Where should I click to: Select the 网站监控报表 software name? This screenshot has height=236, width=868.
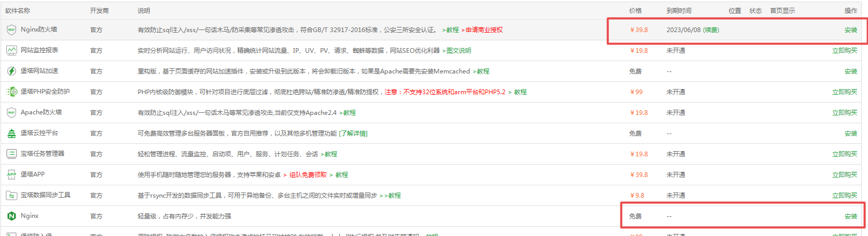[x=39, y=50]
